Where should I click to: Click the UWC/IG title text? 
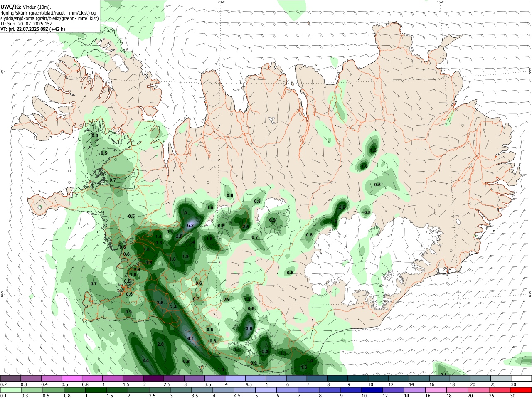(10, 7)
